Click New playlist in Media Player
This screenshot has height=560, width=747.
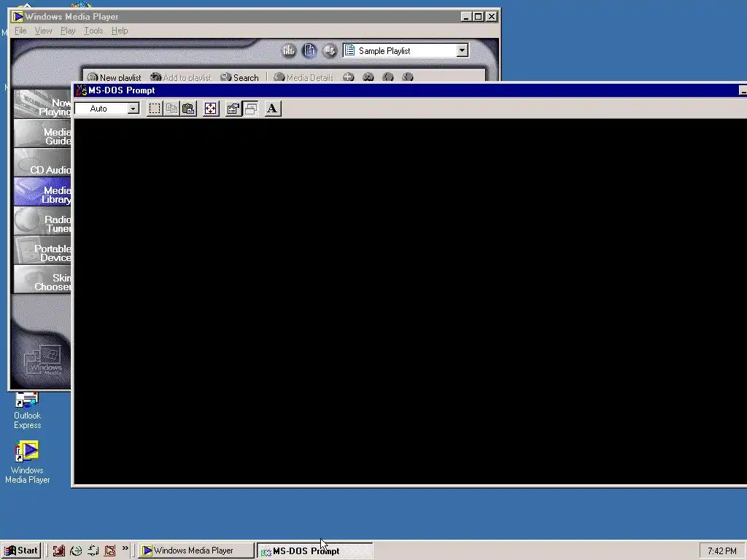pos(115,77)
